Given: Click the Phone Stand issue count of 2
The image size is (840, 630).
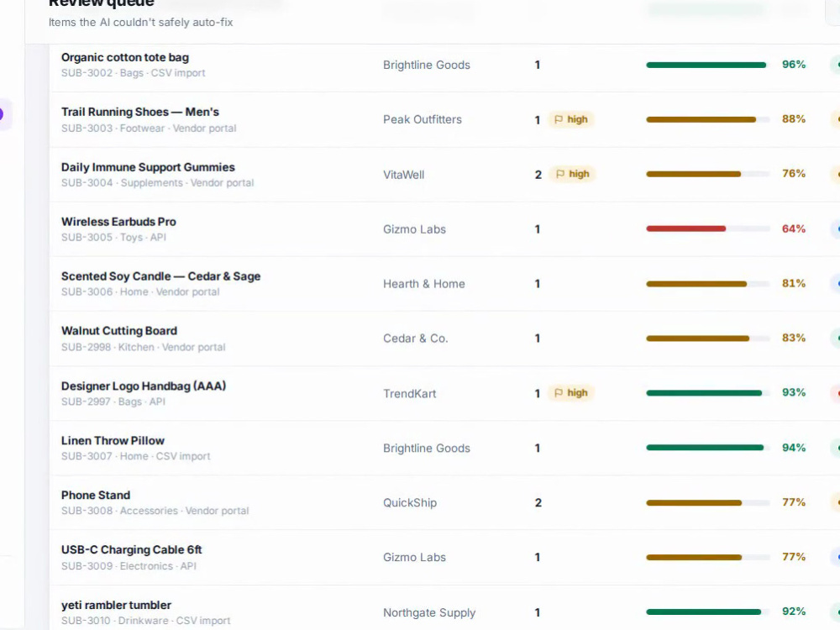Looking at the screenshot, I should [x=538, y=502].
